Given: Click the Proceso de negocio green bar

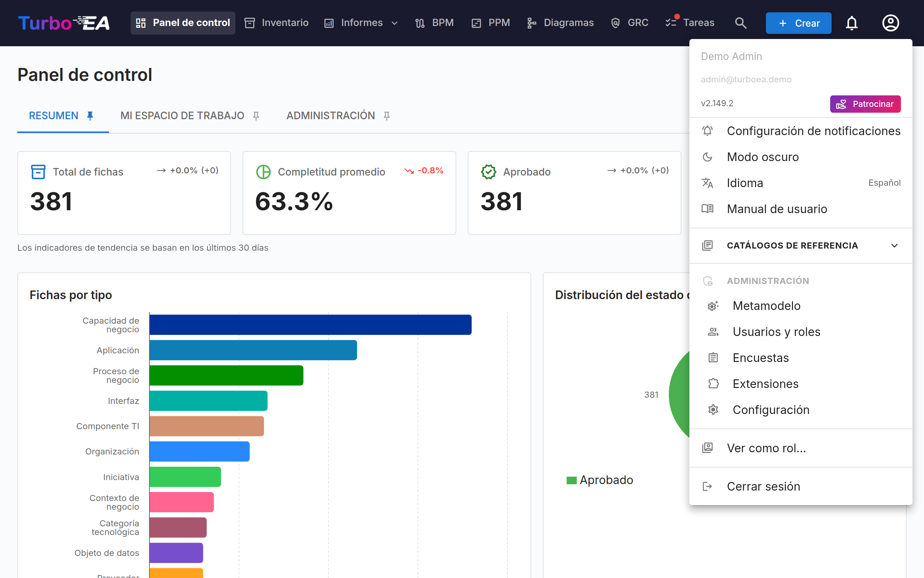Looking at the screenshot, I should [226, 375].
